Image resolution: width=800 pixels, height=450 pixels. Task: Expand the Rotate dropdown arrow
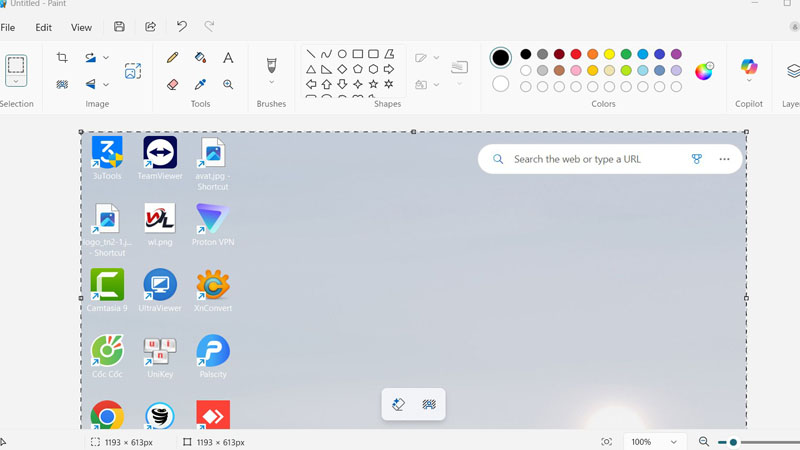click(x=106, y=58)
